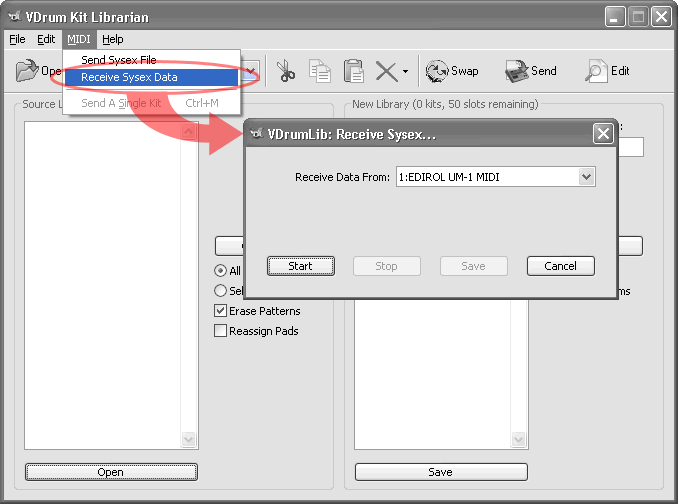Click the Source Library scrollbar down arrow
The image size is (678, 504).
pos(189,440)
